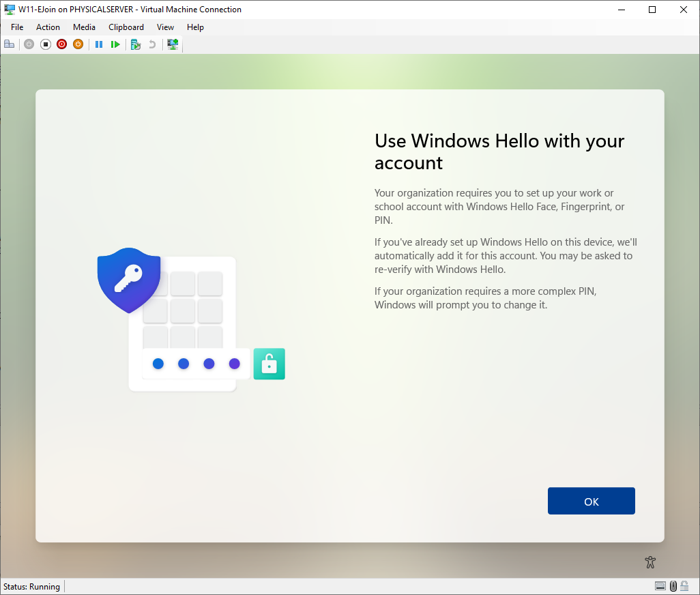Turn off the VM with stop icon
Image resolution: width=700 pixels, height=595 pixels.
tap(46, 44)
